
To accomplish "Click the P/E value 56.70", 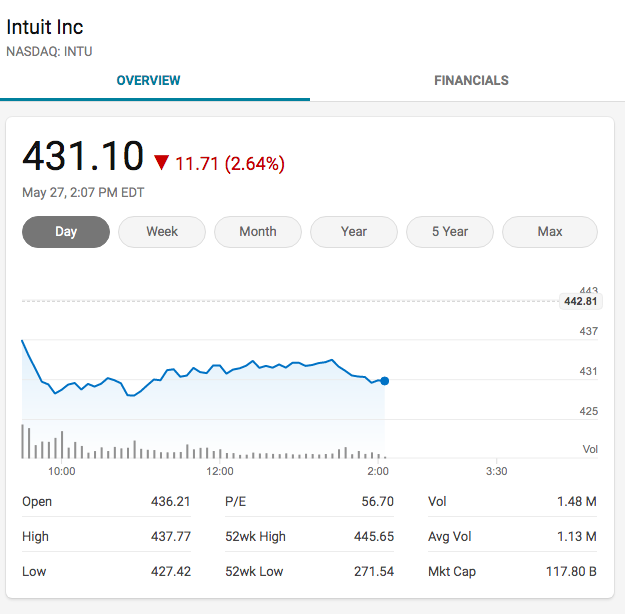I will tap(377, 501).
